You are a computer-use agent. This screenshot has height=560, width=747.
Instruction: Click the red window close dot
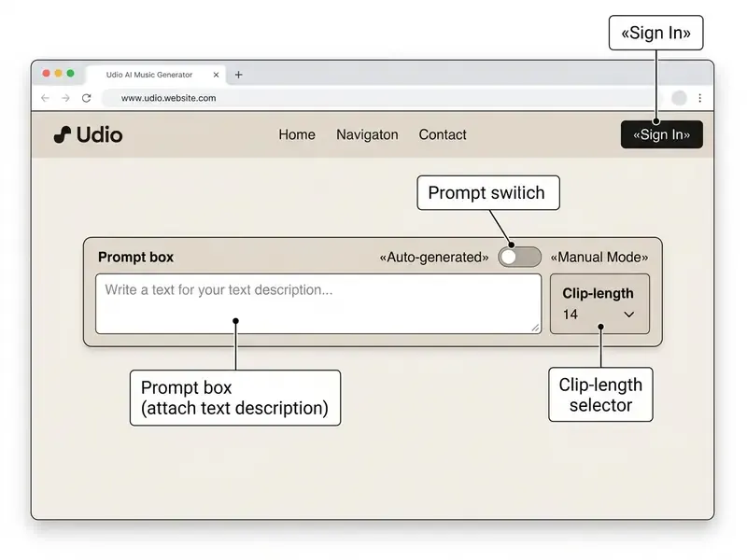pyautogui.click(x=46, y=74)
